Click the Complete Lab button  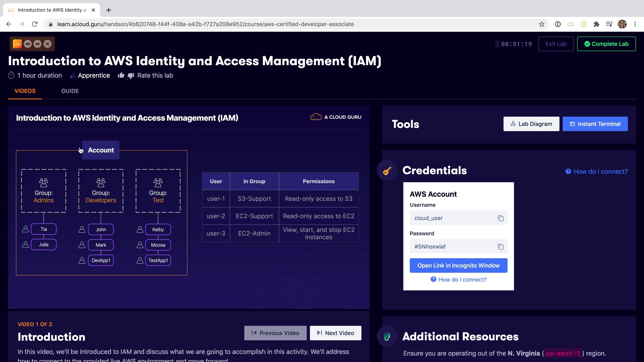coord(606,44)
